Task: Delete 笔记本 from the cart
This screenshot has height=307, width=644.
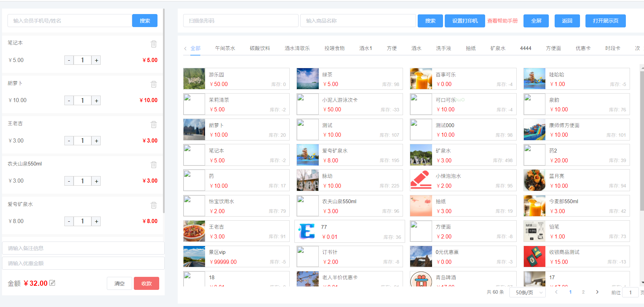Action: [154, 44]
